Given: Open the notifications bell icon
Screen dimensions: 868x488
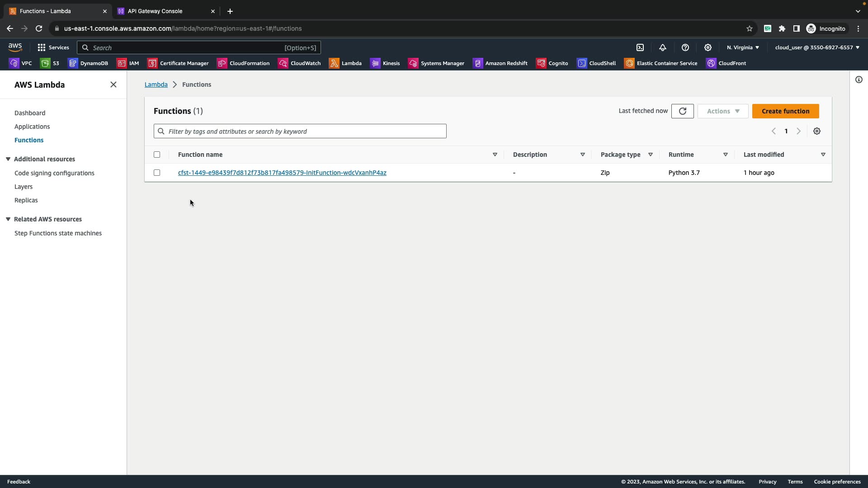Looking at the screenshot, I should coord(663,47).
